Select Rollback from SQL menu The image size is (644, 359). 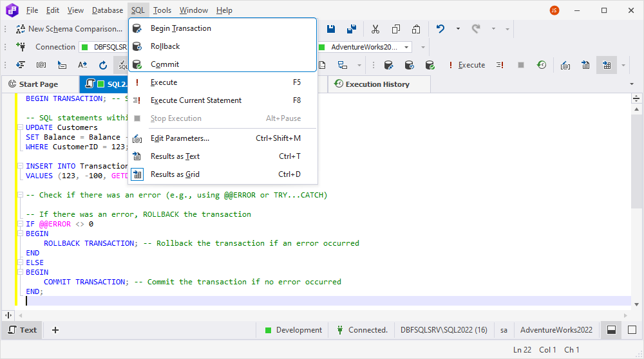pyautogui.click(x=222, y=46)
